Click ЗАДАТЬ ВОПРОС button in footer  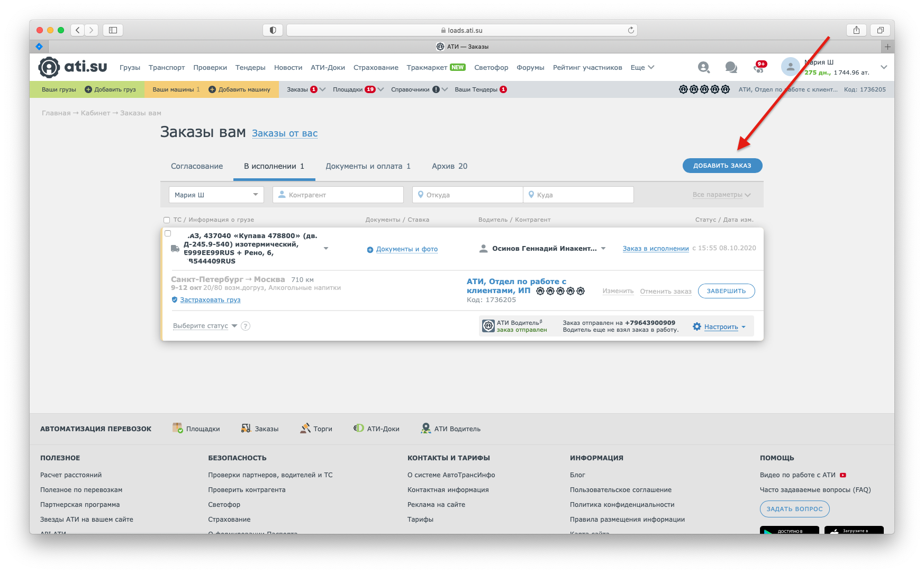795,509
